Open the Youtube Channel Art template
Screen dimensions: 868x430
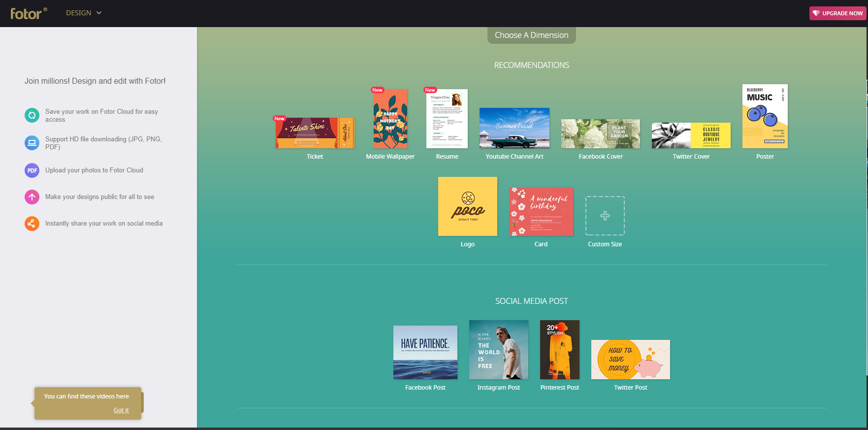click(514, 128)
